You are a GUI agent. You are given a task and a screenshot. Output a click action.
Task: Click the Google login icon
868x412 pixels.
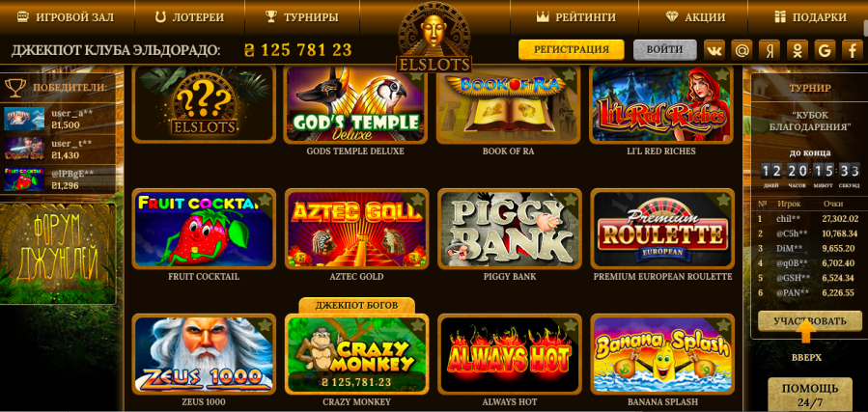click(825, 50)
